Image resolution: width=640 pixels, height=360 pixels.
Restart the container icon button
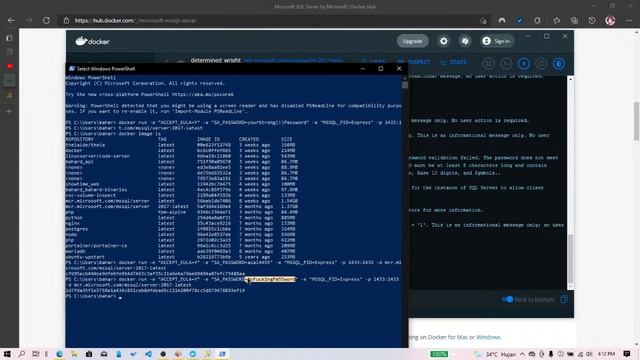pos(541,64)
